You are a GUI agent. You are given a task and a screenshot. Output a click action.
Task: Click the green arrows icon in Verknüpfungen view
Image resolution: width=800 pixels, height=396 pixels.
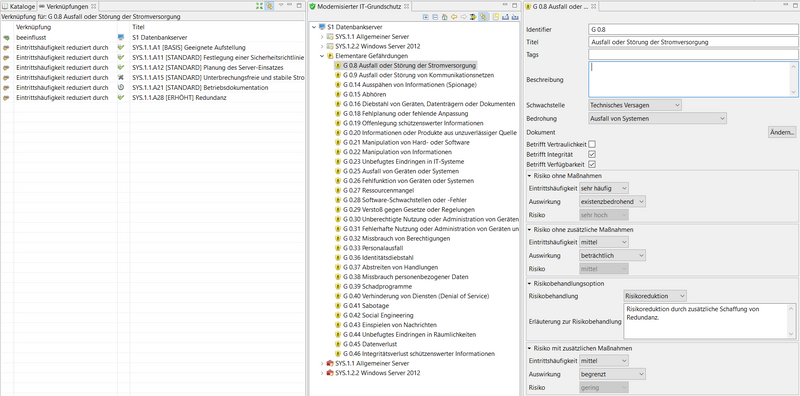(259, 6)
